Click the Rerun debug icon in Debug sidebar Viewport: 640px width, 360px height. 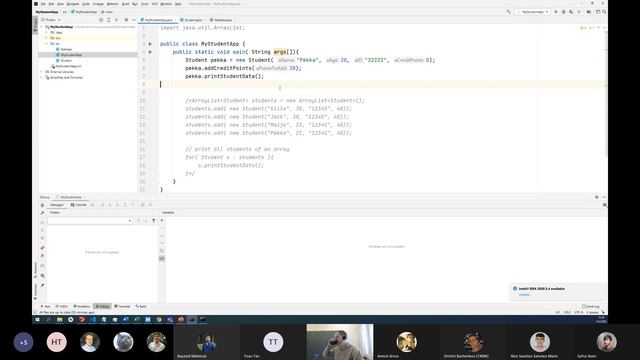click(x=42, y=205)
